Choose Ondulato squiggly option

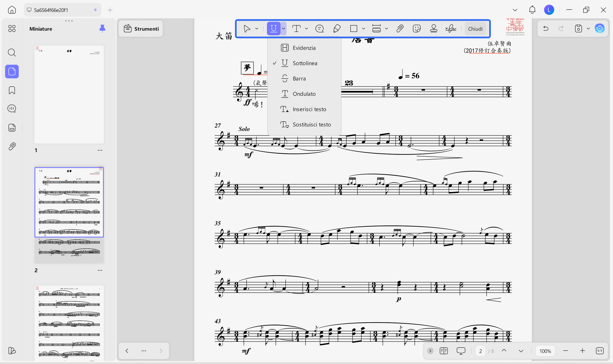[304, 94]
